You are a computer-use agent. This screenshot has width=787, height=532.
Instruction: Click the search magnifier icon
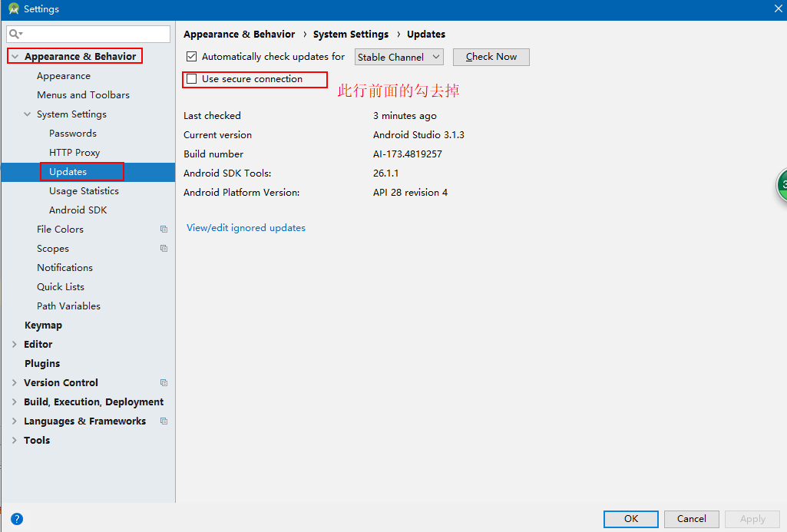tap(15, 34)
